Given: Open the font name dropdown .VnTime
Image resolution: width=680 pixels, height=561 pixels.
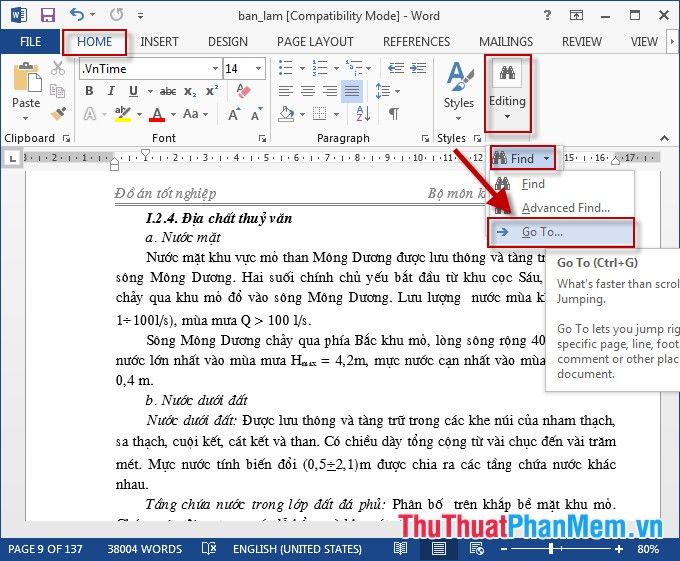Looking at the screenshot, I should click(x=215, y=68).
